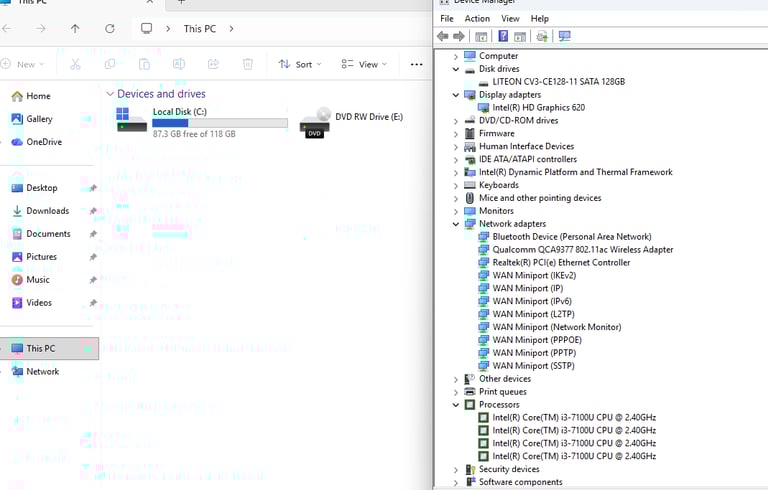Image resolution: width=768 pixels, height=490 pixels.
Task: Collapse the Network adapters category
Action: pyautogui.click(x=457, y=224)
